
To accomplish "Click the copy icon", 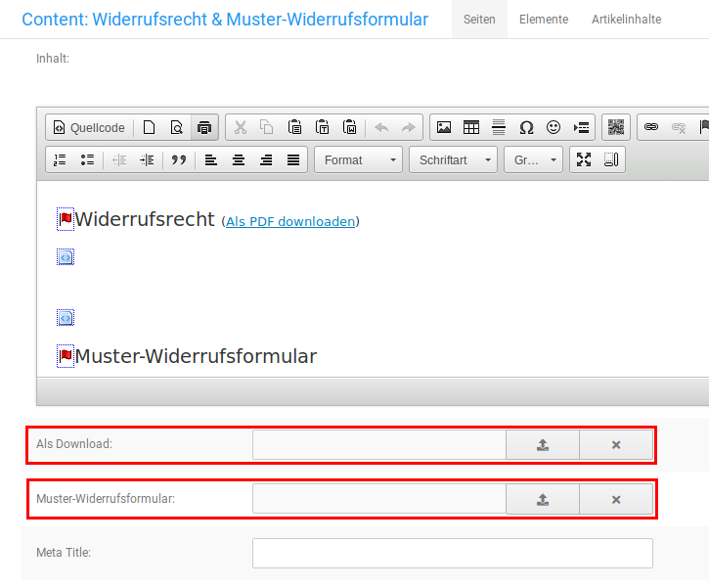I will pos(267,127).
